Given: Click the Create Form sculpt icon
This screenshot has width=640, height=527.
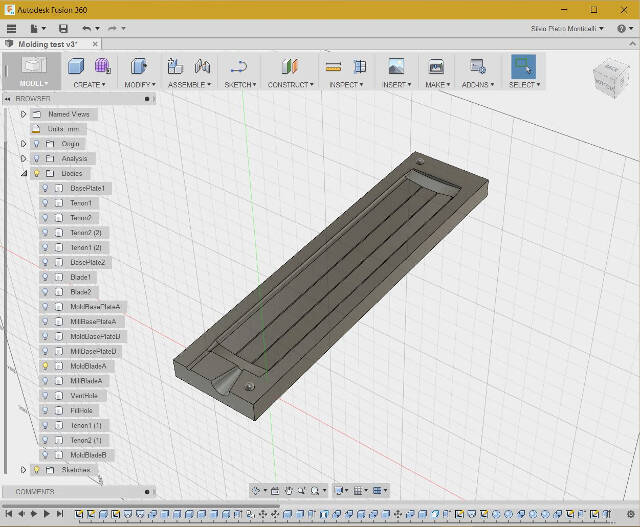Looking at the screenshot, I should click(102, 66).
